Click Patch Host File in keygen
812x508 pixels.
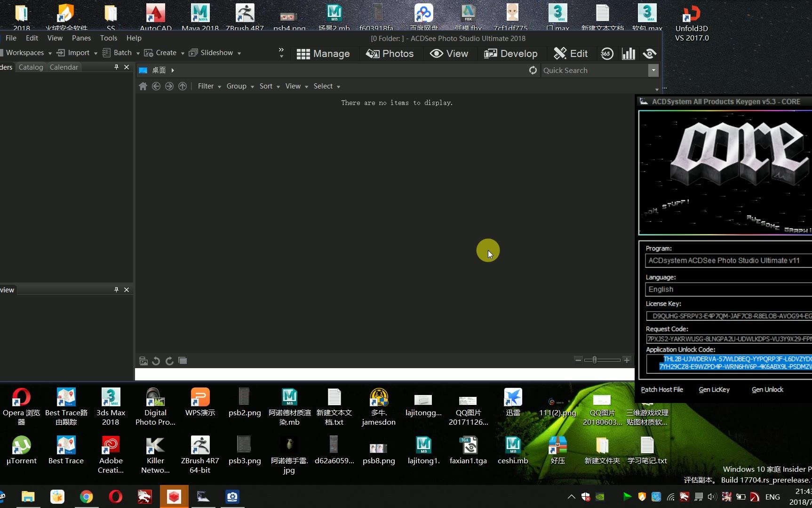[x=662, y=389]
